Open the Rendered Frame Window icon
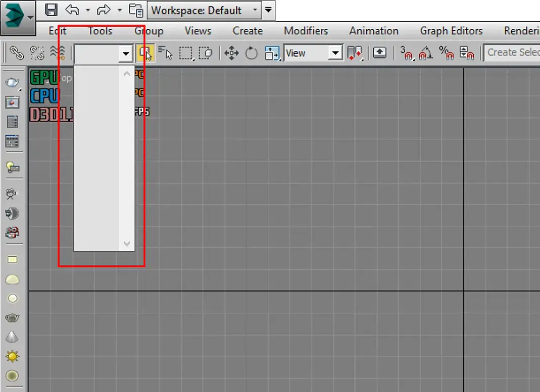 12,102
